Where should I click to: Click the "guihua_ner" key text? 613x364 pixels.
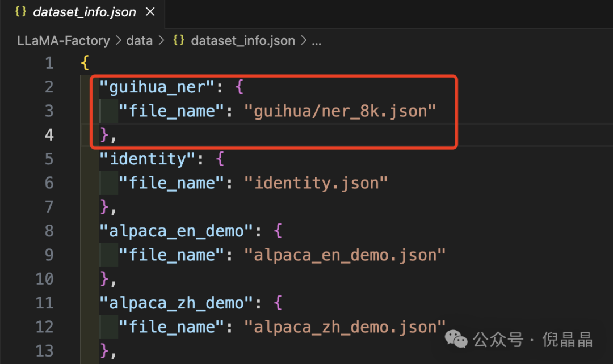click(158, 87)
